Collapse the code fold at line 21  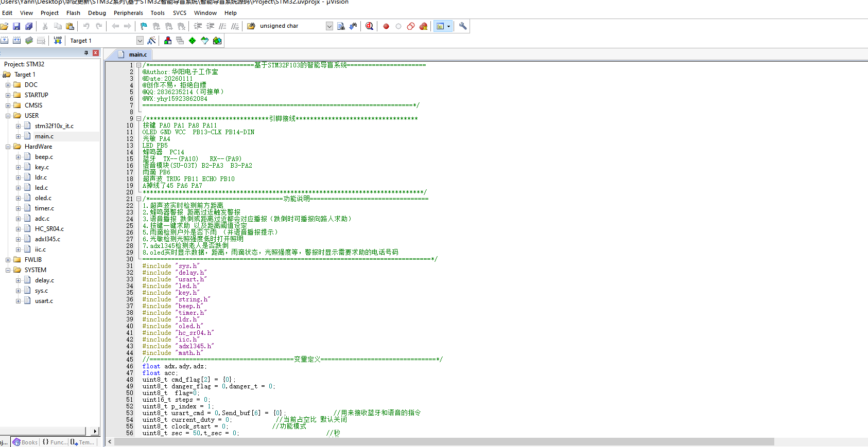pos(138,199)
